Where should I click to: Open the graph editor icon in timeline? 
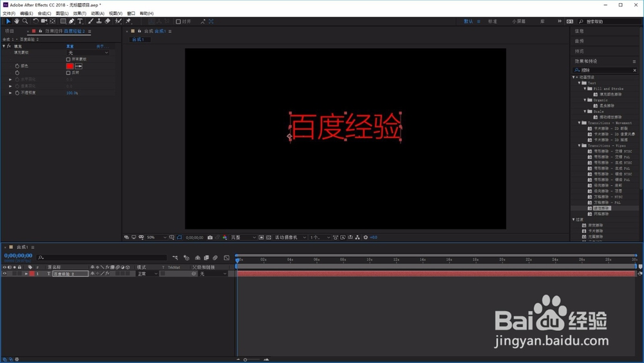226,258
